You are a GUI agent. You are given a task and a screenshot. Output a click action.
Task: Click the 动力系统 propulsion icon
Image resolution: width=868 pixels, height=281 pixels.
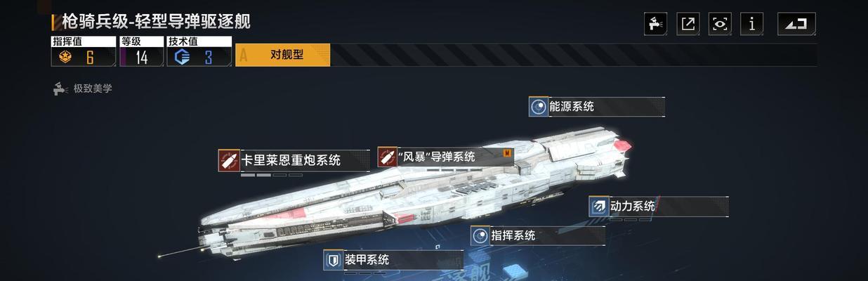tap(598, 207)
